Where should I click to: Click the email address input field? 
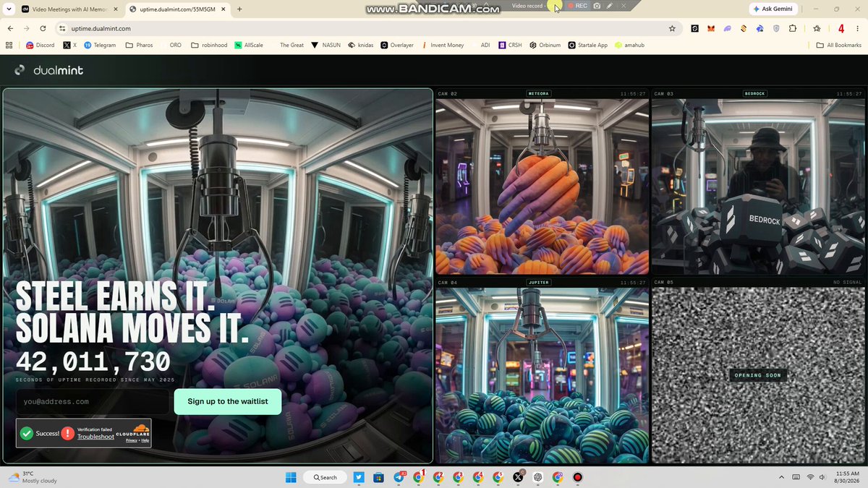pos(93,401)
